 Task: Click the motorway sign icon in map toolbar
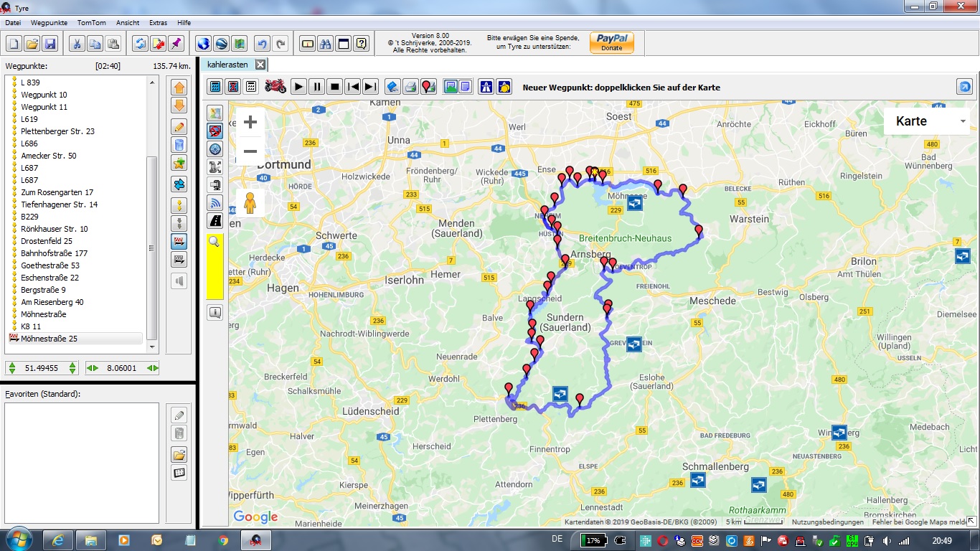(486, 87)
